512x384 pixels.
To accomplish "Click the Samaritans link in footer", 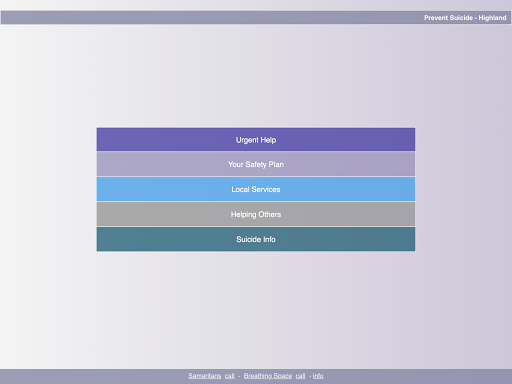I will click(205, 376).
